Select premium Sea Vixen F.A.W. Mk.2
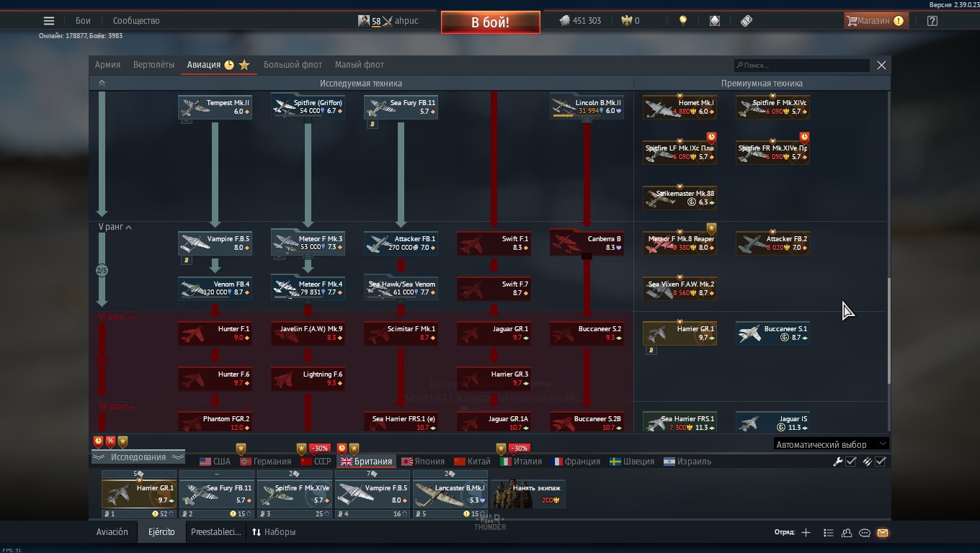The height and width of the screenshot is (553, 980). (x=680, y=288)
